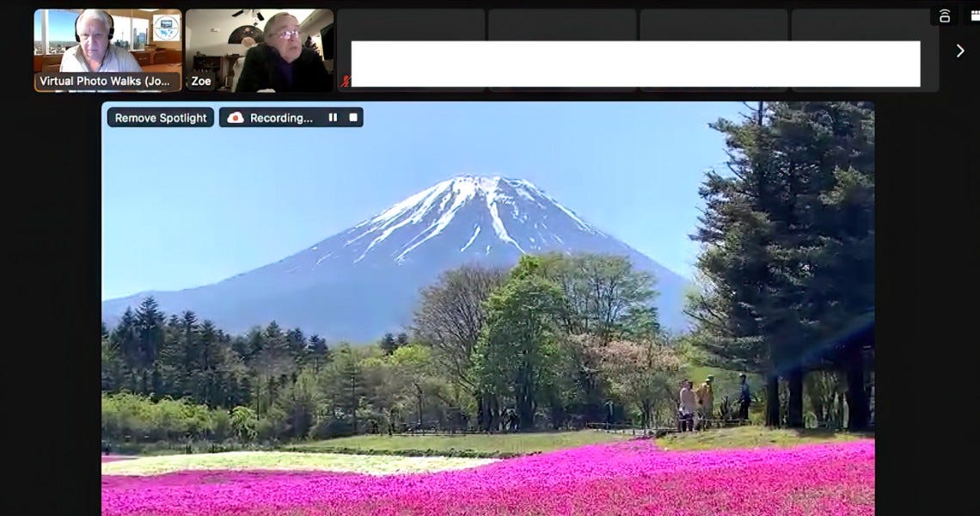The width and height of the screenshot is (980, 516).
Task: Select Zoe's video thumbnail
Action: pyautogui.click(x=260, y=47)
